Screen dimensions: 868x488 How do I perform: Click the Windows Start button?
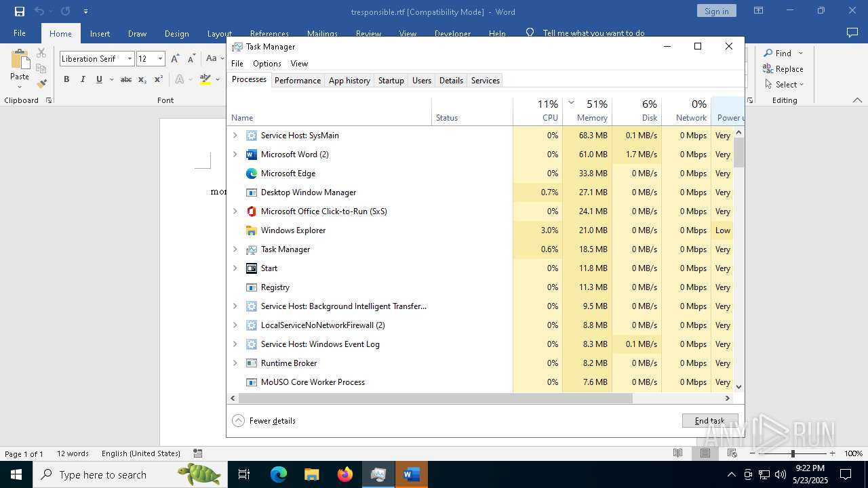click(16, 474)
